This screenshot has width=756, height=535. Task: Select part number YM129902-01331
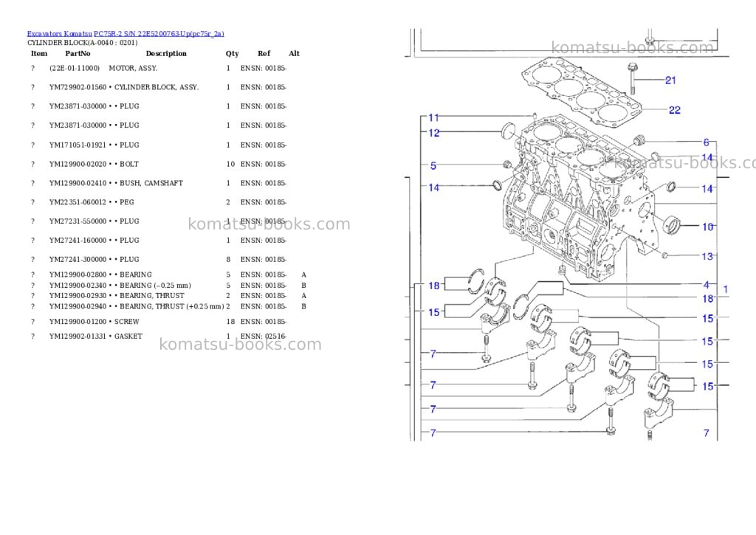(78, 336)
